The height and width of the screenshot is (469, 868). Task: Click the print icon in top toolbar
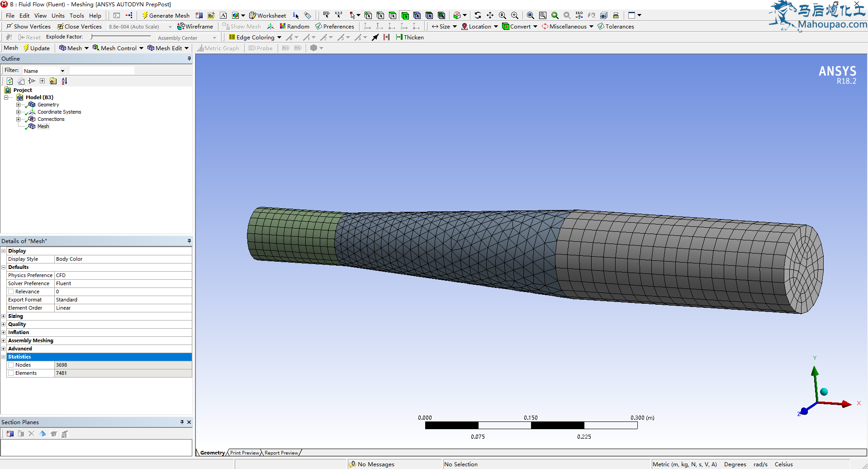click(616, 15)
